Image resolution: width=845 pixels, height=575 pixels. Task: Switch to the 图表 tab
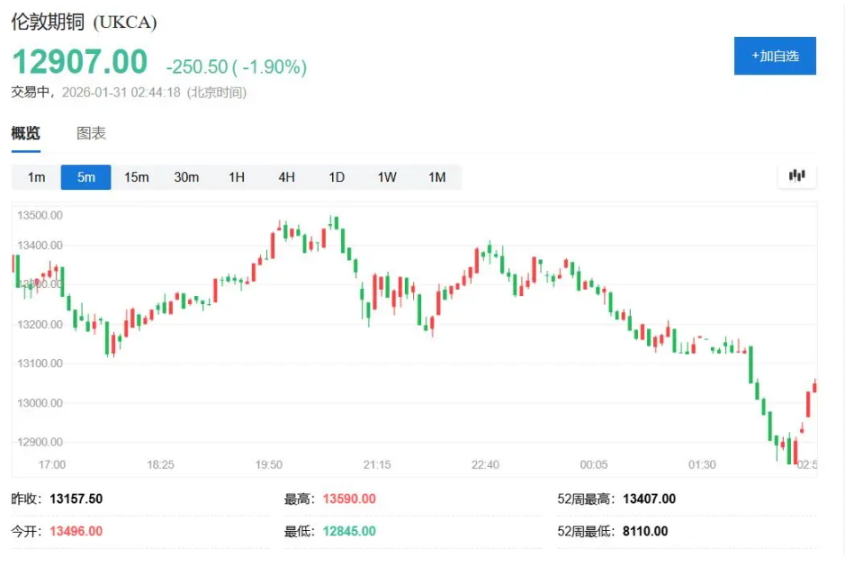[91, 133]
